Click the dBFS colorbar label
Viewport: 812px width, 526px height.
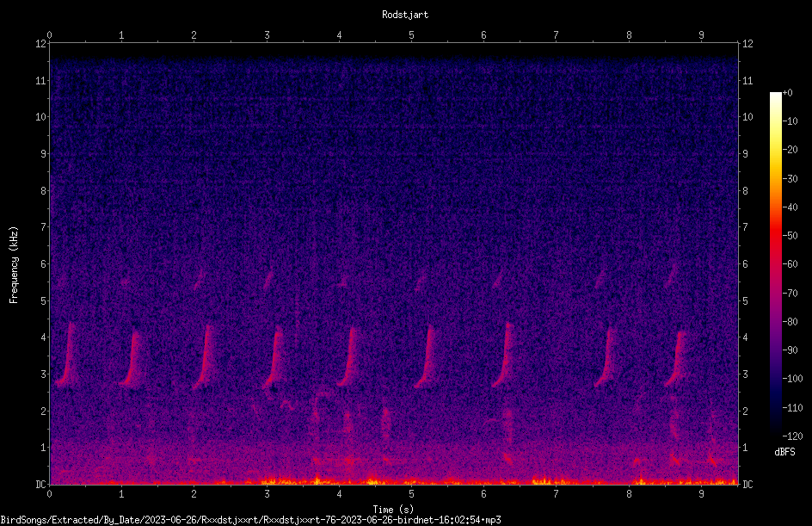click(x=784, y=452)
